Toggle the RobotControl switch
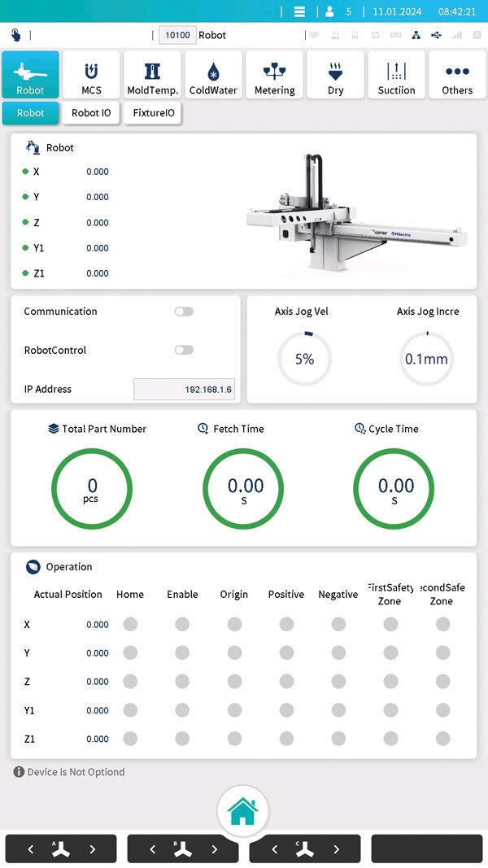 tap(184, 350)
